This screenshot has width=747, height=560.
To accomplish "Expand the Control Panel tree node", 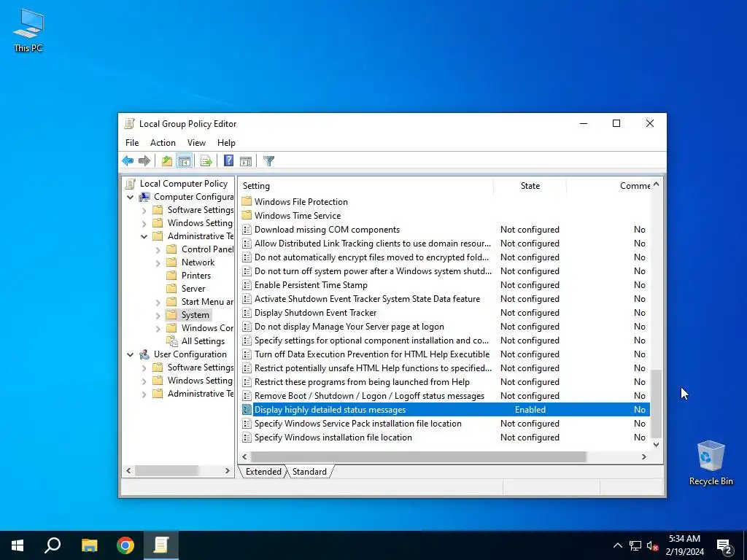I will click(x=158, y=249).
